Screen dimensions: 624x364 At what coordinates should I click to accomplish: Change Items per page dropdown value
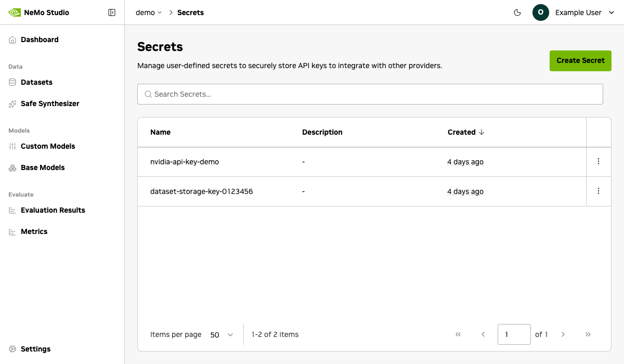tap(222, 335)
